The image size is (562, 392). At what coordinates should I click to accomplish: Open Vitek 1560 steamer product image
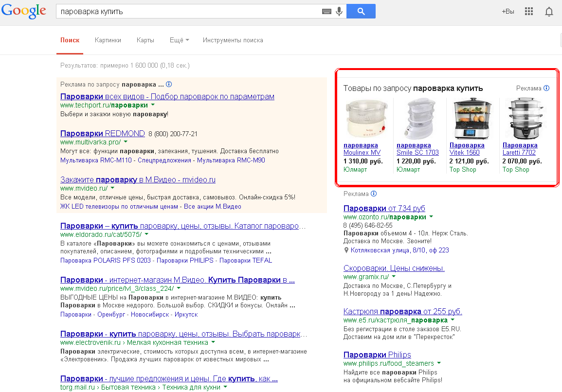point(472,119)
